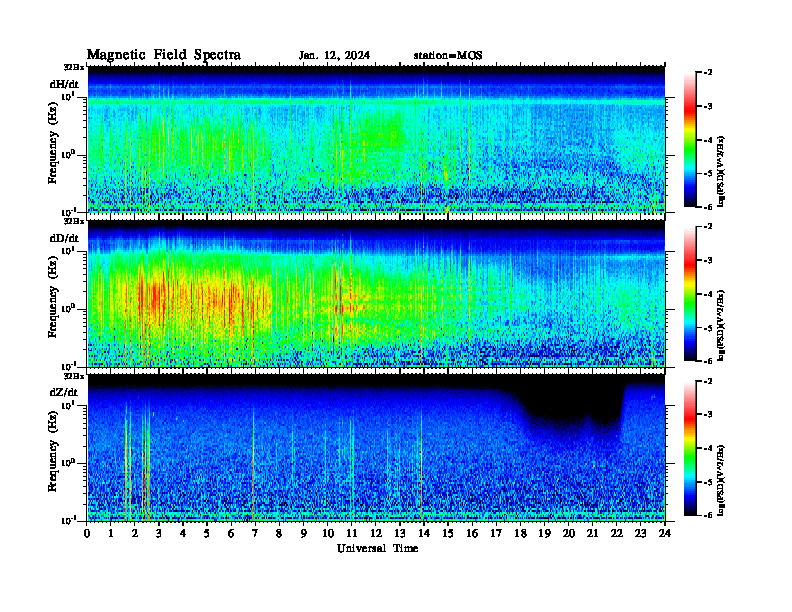Click hour "11" on the time axis
This screenshot has width=792, height=612.
pos(352,533)
